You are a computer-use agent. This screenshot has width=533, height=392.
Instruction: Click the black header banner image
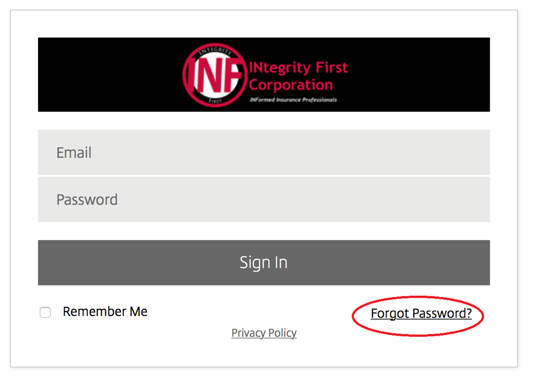pyautogui.click(x=264, y=74)
